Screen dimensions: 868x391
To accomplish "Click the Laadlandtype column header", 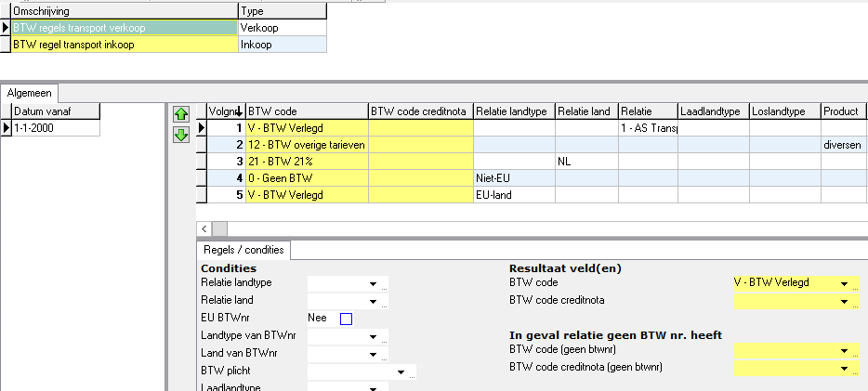I will pyautogui.click(x=714, y=111).
